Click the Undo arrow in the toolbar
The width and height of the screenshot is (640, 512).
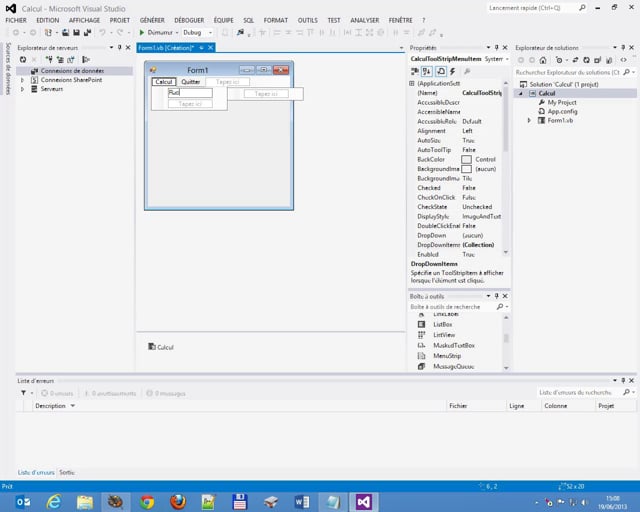(x=102, y=32)
